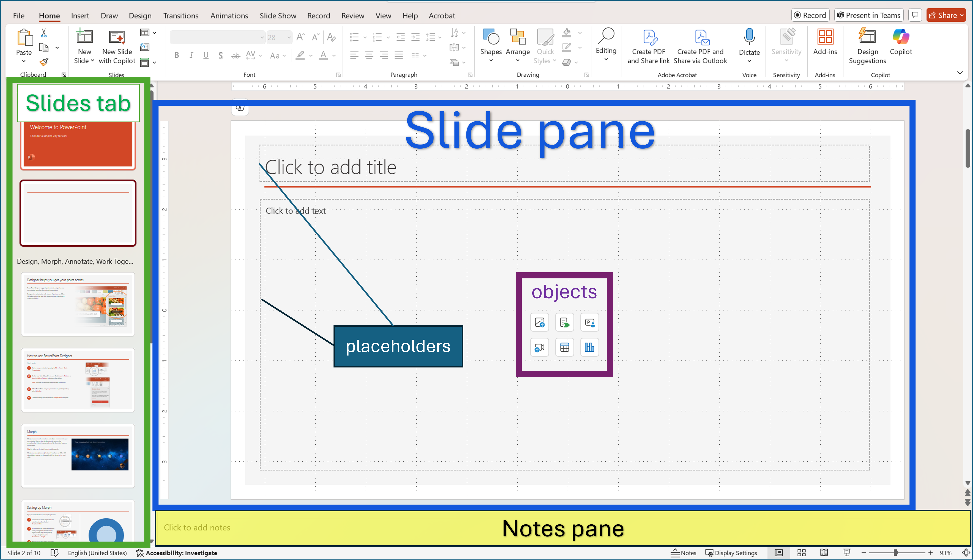This screenshot has height=560, width=973.
Task: Open the Transitions tab
Action: click(181, 16)
